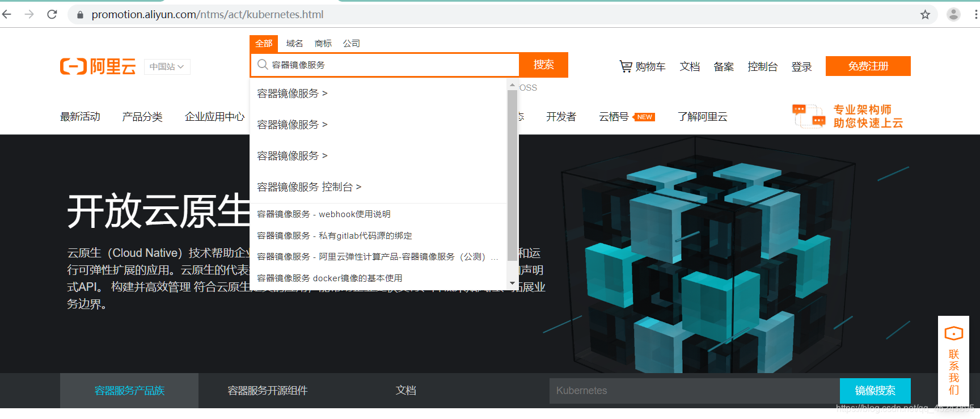Click the Aliyun logo
Viewport: 980px width, 419px height.
tap(98, 66)
